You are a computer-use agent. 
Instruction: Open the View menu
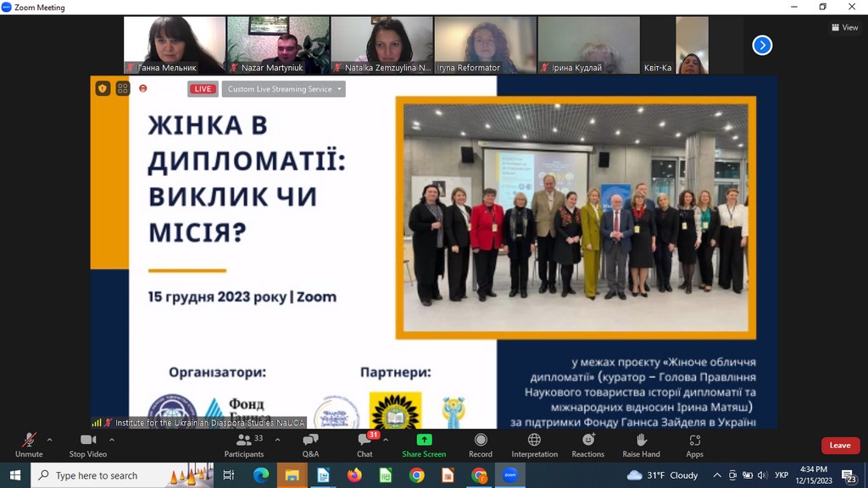[x=844, y=27]
